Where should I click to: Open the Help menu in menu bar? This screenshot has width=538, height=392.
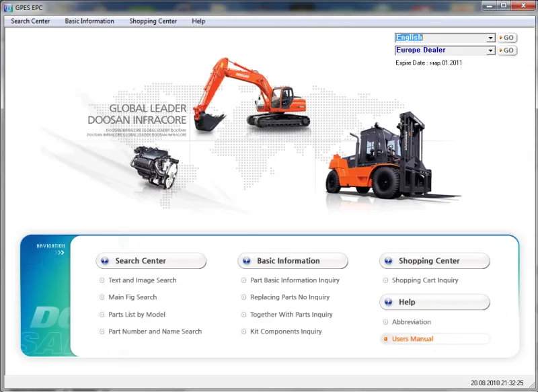point(198,22)
